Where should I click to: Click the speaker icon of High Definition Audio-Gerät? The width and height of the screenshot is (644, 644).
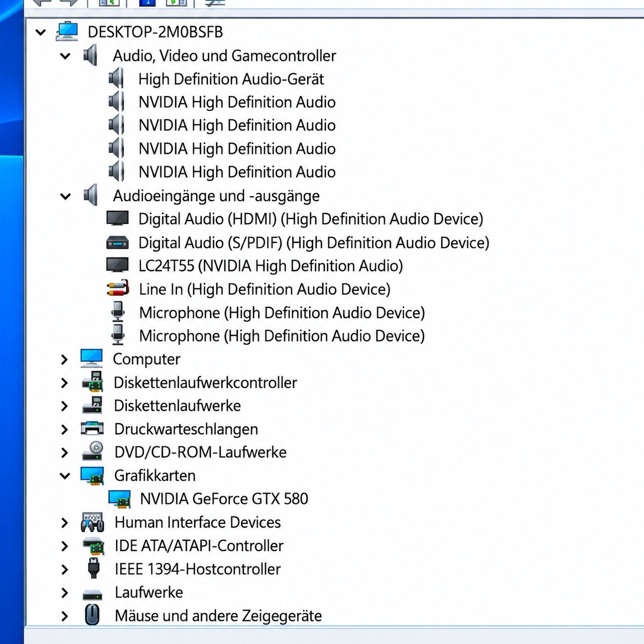pyautogui.click(x=117, y=79)
